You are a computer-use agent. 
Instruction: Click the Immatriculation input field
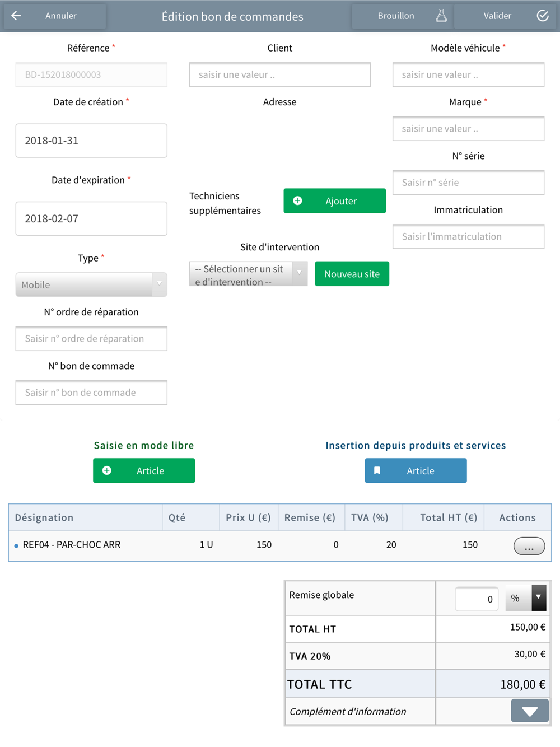[468, 236]
